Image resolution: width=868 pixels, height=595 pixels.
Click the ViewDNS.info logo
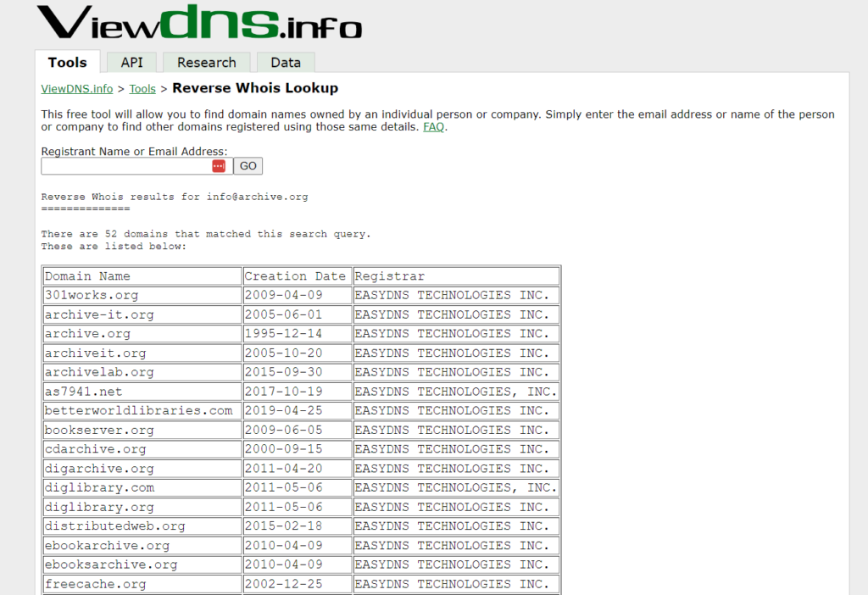[x=199, y=22]
